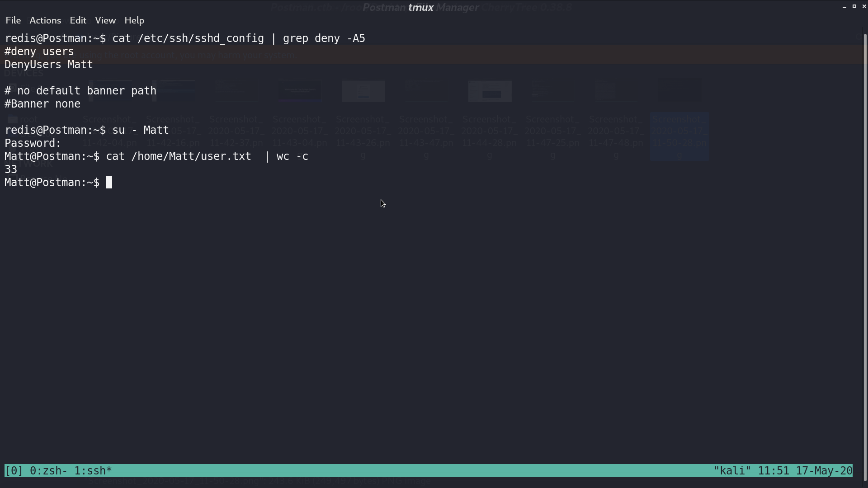Open the Actions menu
The width and height of the screenshot is (868, 488).
(45, 20)
